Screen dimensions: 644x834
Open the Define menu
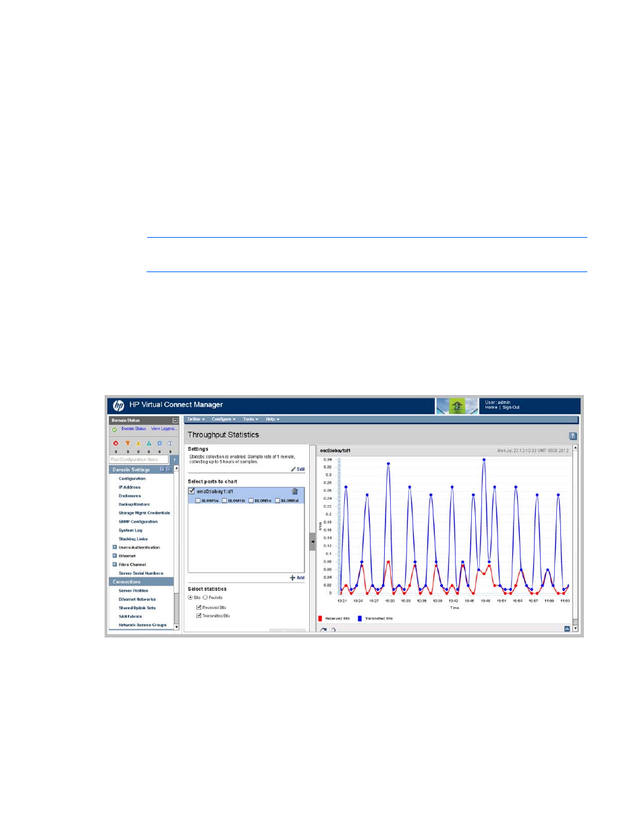tap(196, 419)
